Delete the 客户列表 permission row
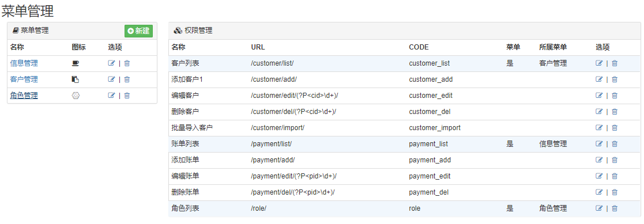Image resolution: width=644 pixels, height=224 pixels. pyautogui.click(x=615, y=63)
